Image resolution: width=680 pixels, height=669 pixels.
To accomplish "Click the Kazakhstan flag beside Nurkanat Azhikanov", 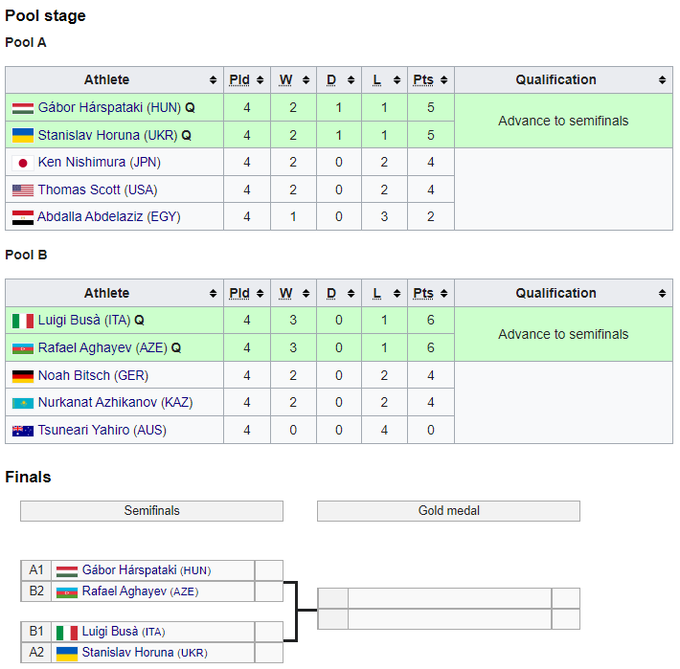I will (22, 403).
